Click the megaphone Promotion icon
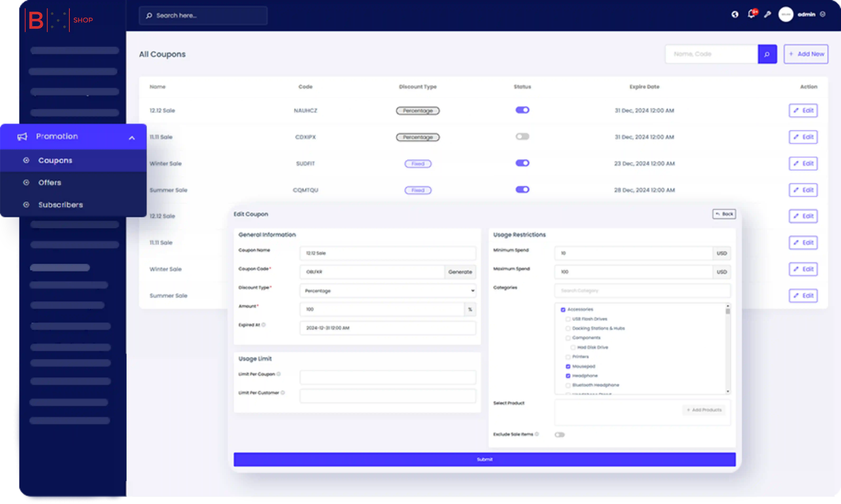The width and height of the screenshot is (841, 504). click(x=22, y=137)
